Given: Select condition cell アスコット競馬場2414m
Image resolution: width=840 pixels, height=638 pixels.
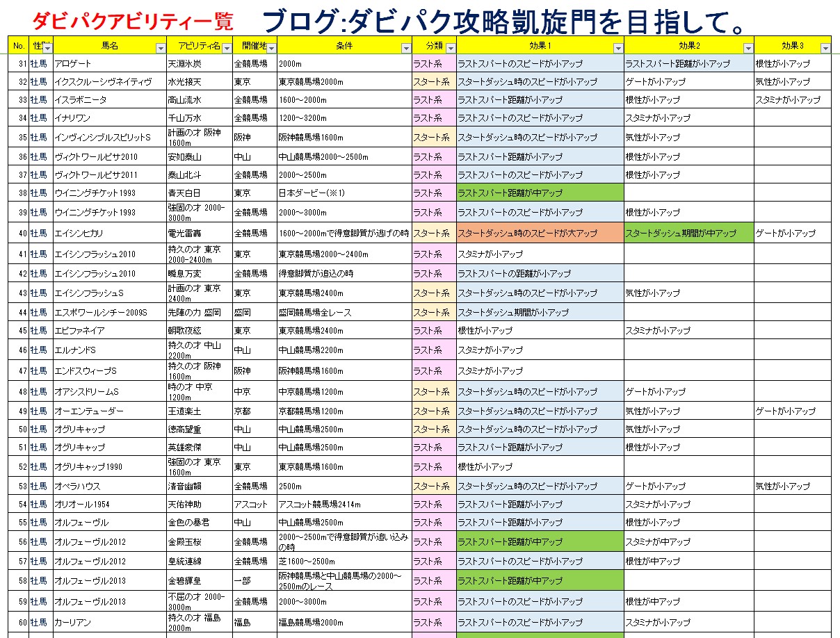Looking at the screenshot, I should [344, 504].
